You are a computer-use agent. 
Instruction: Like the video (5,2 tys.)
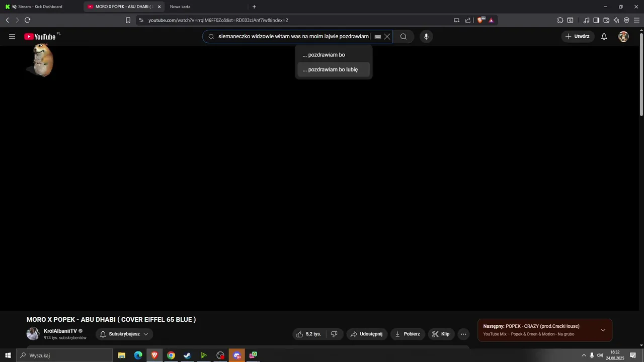[x=308, y=334]
